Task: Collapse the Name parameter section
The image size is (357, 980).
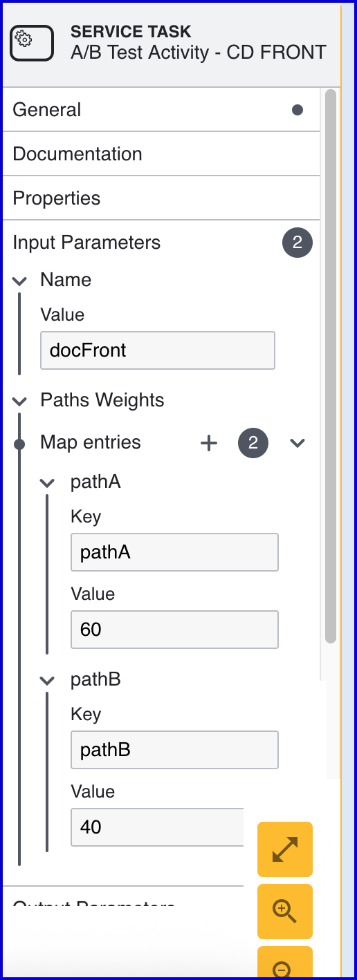Action: click(20, 281)
